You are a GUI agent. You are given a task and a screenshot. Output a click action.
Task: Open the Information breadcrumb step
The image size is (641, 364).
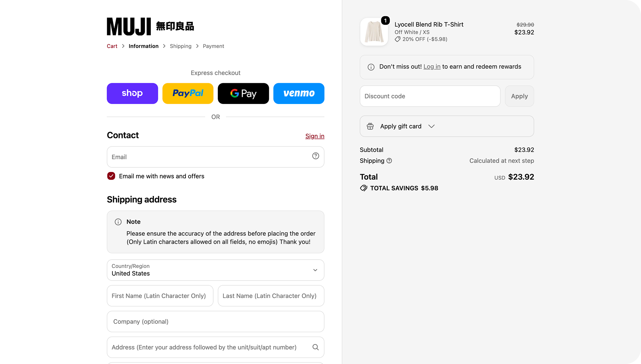[x=144, y=46]
